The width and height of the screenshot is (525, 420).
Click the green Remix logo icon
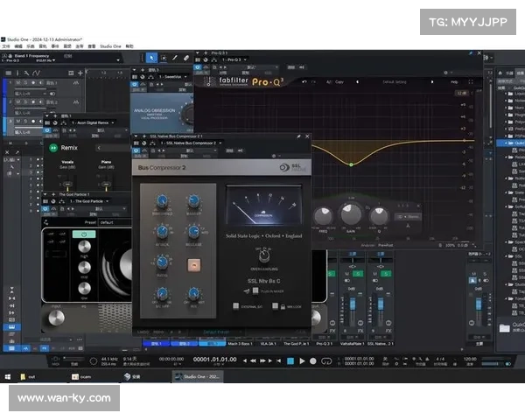tap(52, 149)
